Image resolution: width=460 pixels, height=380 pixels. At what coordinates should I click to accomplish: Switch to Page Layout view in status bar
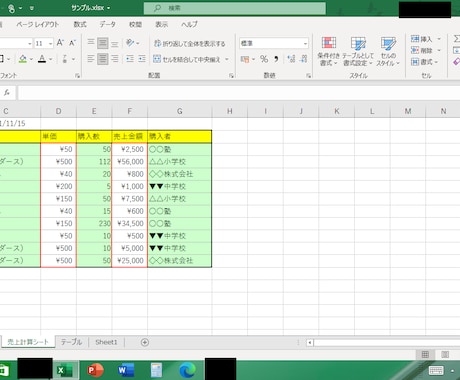[x=445, y=354]
